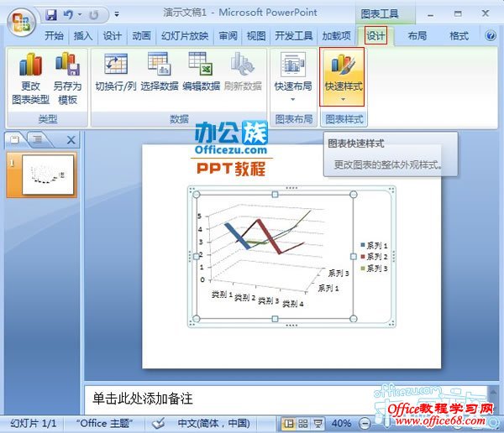504x433 pixels.
Task: Open PowerPoint help question mark
Action: pyautogui.click(x=491, y=35)
